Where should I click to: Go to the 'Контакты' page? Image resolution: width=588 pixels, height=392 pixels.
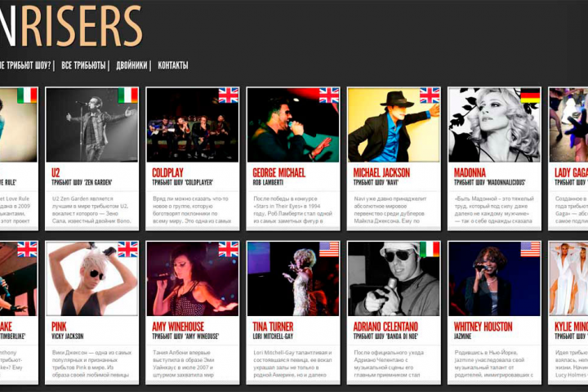tap(173, 65)
